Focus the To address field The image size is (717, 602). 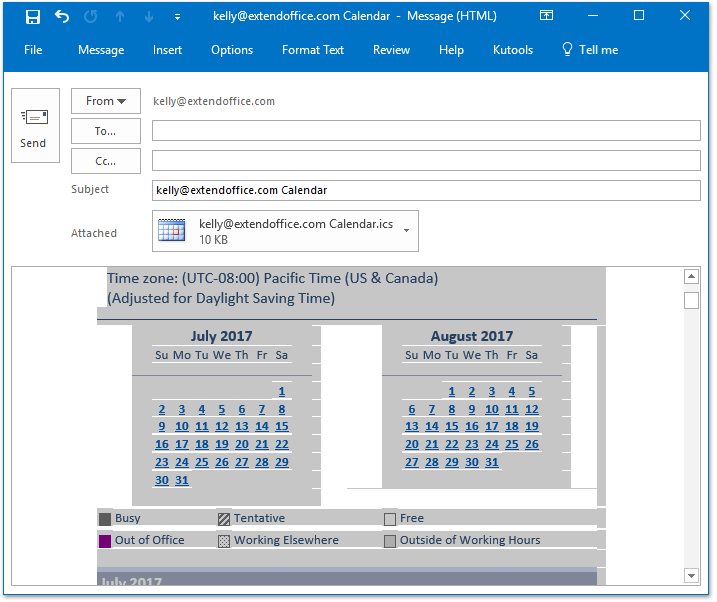coord(426,131)
